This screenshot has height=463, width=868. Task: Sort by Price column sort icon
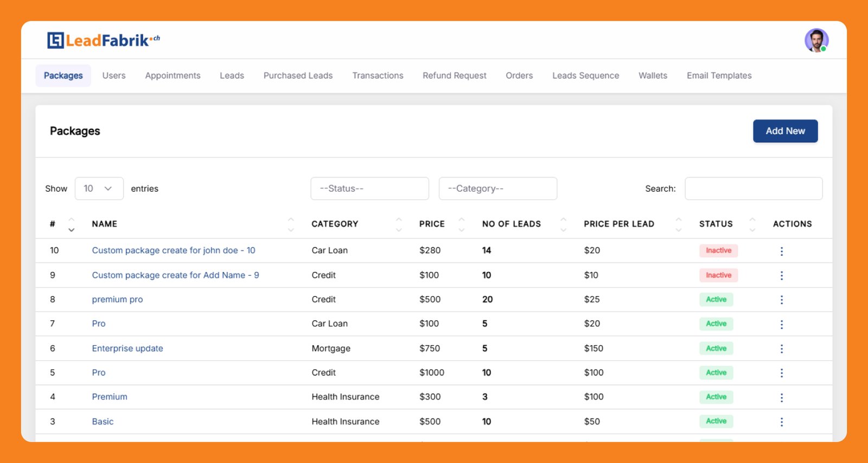coord(461,224)
